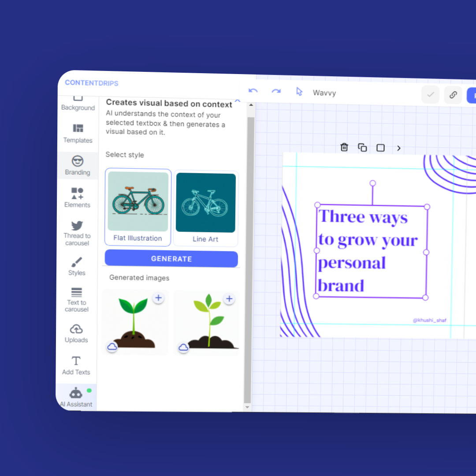Choose the Line Art style
476x476 pixels.
[206, 208]
